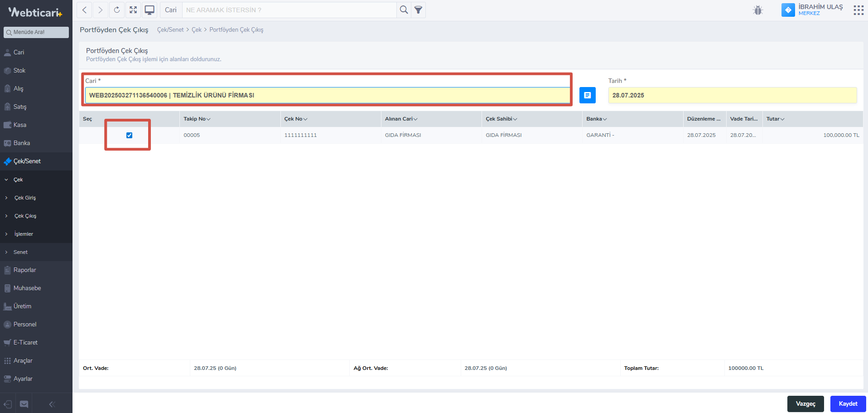Uncheck the checkbox for check 00005

129,135
